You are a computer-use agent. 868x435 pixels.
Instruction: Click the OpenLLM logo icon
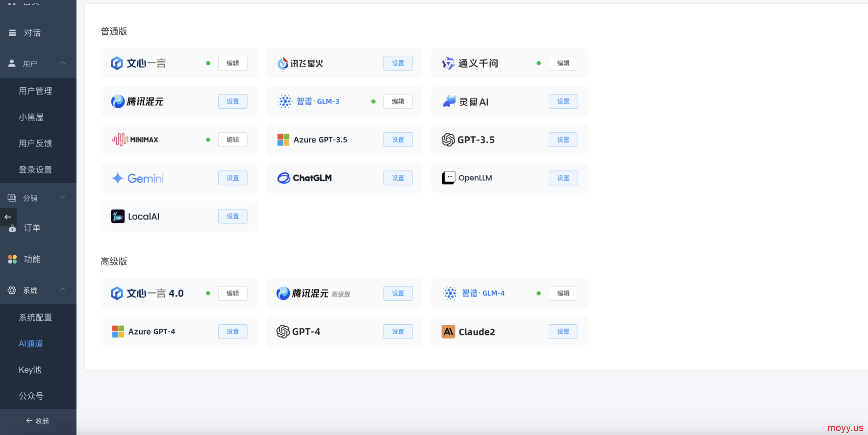[x=448, y=178]
